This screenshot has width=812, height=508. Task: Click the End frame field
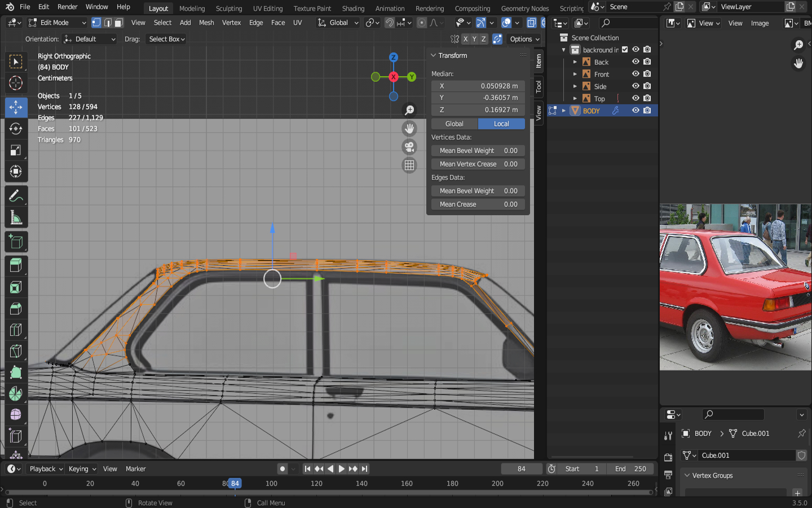(630, 468)
